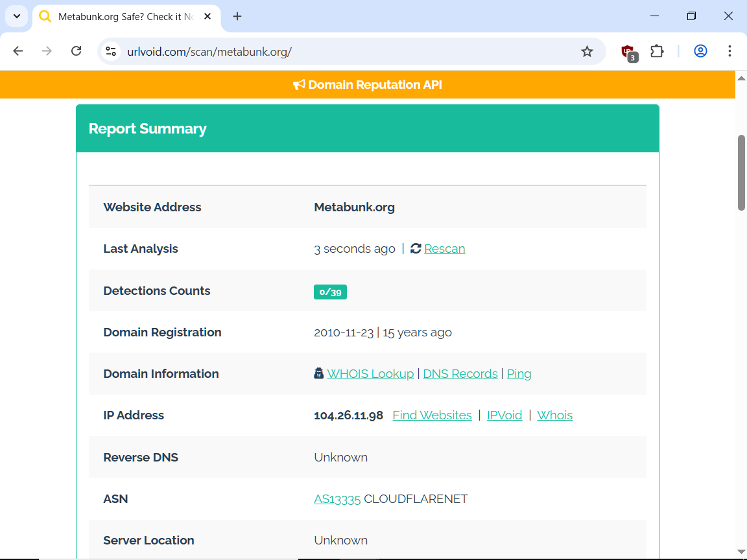
Task: Close the Metabunk.org tab
Action: tap(207, 16)
